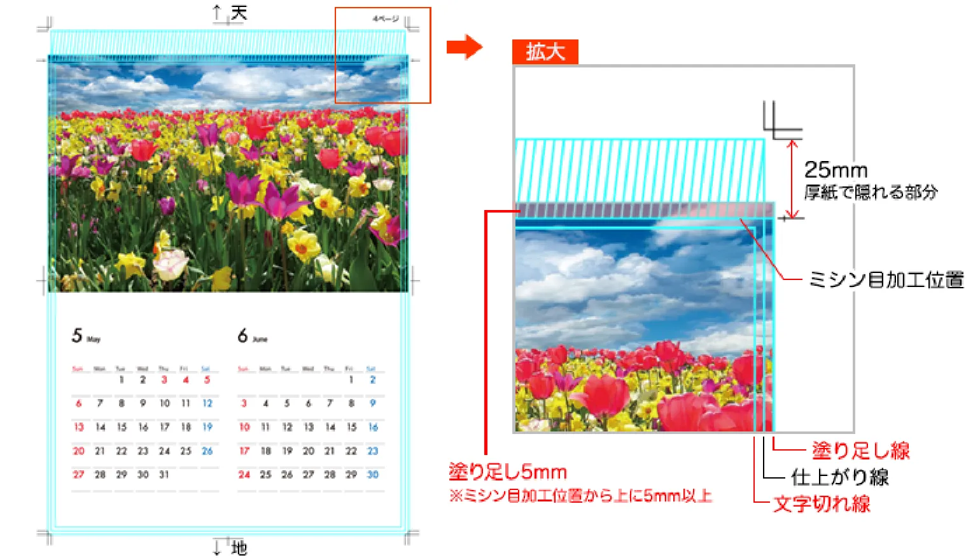980x560 pixels.
Task: Click the orange right-pointing arrow
Action: coord(464,47)
